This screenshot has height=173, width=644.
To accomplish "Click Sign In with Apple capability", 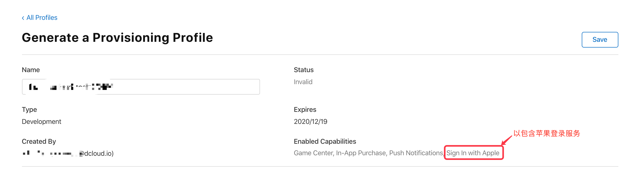I will pos(473,153).
